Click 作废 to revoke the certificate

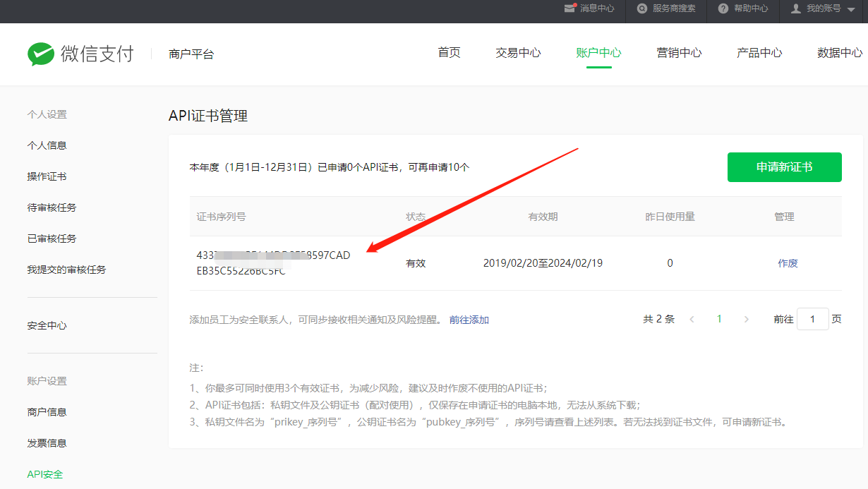point(788,263)
